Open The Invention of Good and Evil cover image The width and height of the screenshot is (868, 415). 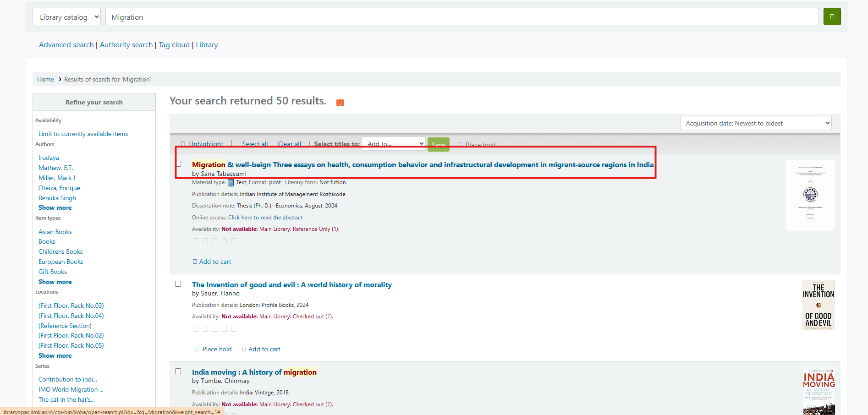coord(818,305)
